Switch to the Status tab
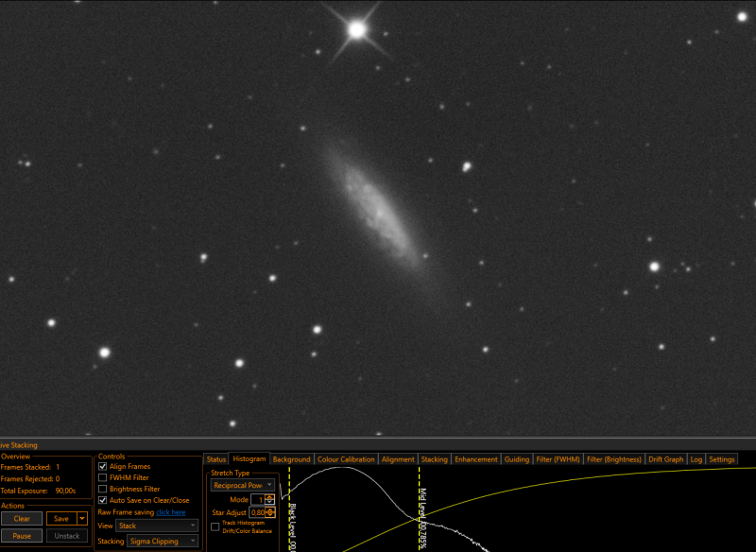The height and width of the screenshot is (552, 756). coord(216,459)
